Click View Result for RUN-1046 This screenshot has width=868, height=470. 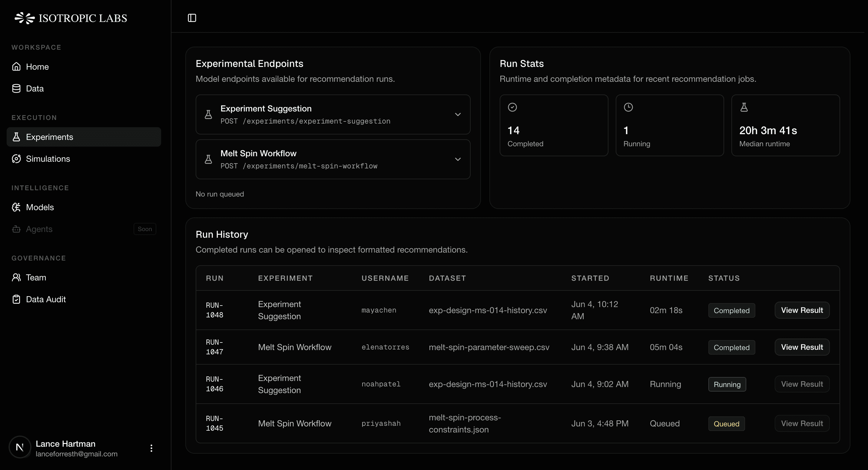802,384
